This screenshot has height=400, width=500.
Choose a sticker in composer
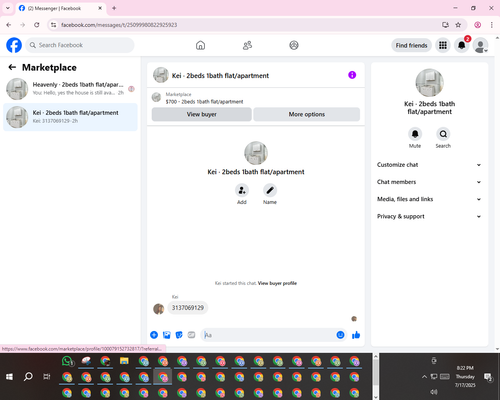pyautogui.click(x=179, y=335)
